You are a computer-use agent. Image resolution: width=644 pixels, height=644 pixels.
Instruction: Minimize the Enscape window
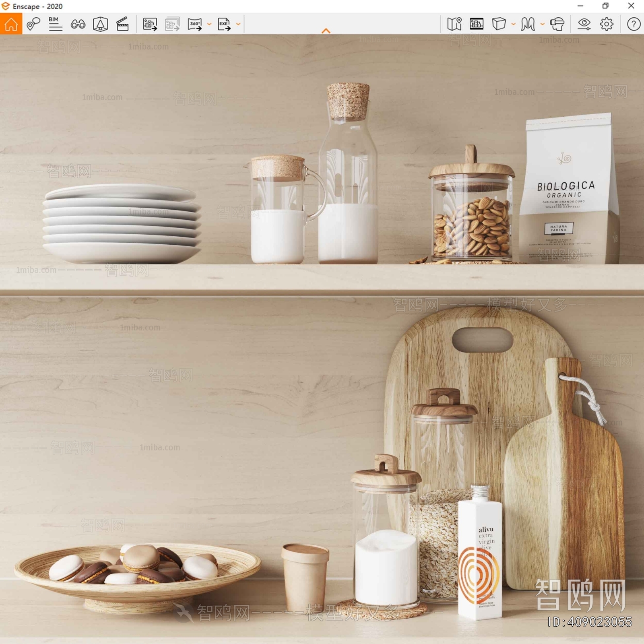tap(580, 6)
